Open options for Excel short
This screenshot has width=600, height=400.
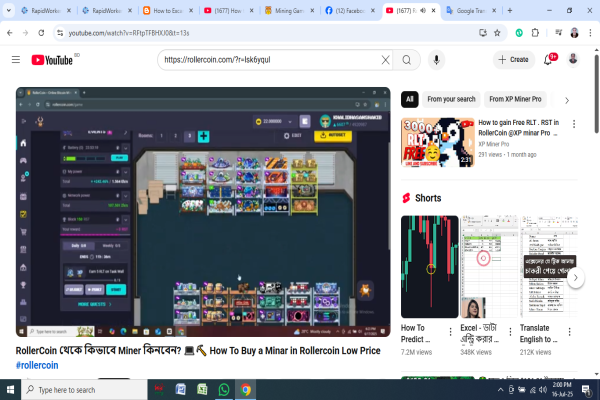(510, 332)
